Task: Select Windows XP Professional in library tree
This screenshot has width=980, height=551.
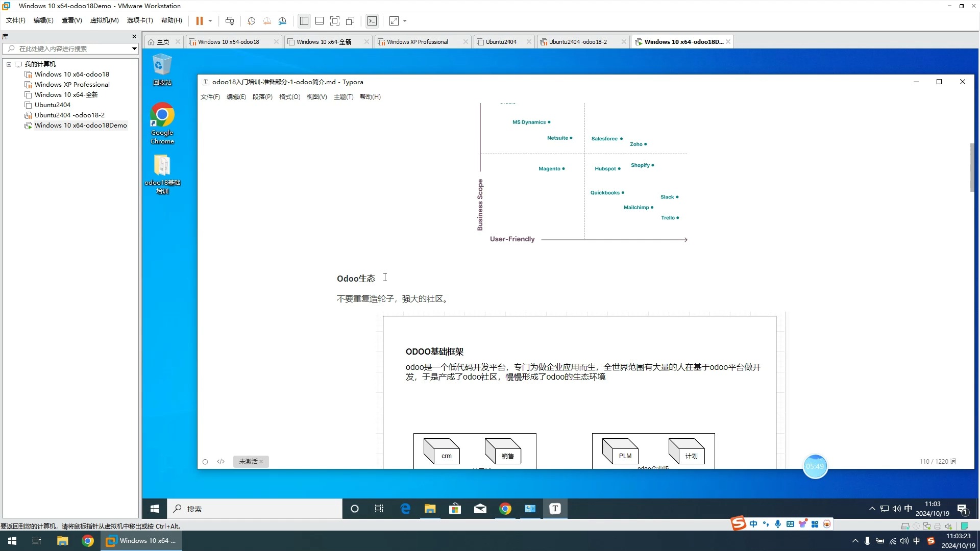Action: [x=72, y=85]
